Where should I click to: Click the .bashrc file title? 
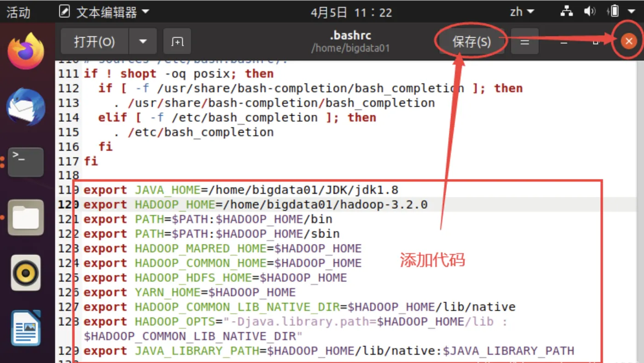click(351, 36)
